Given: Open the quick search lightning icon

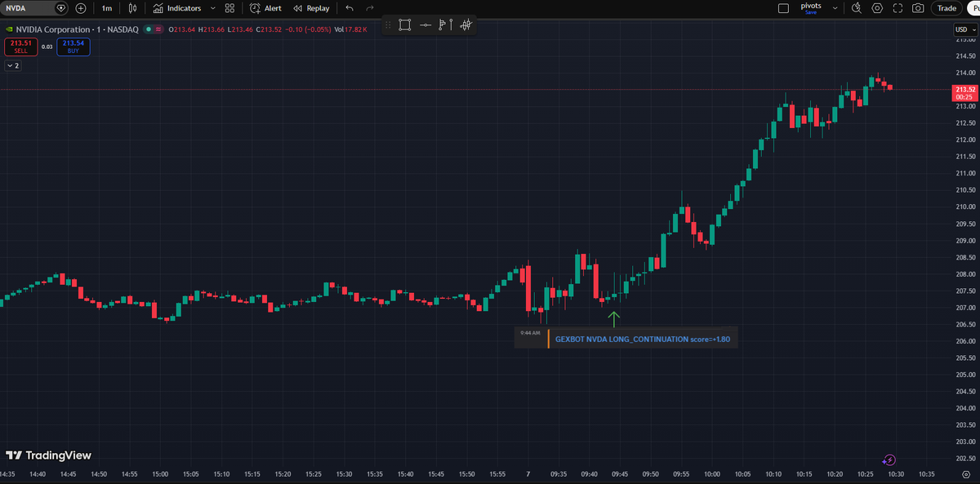Looking at the screenshot, I should tap(856, 8).
